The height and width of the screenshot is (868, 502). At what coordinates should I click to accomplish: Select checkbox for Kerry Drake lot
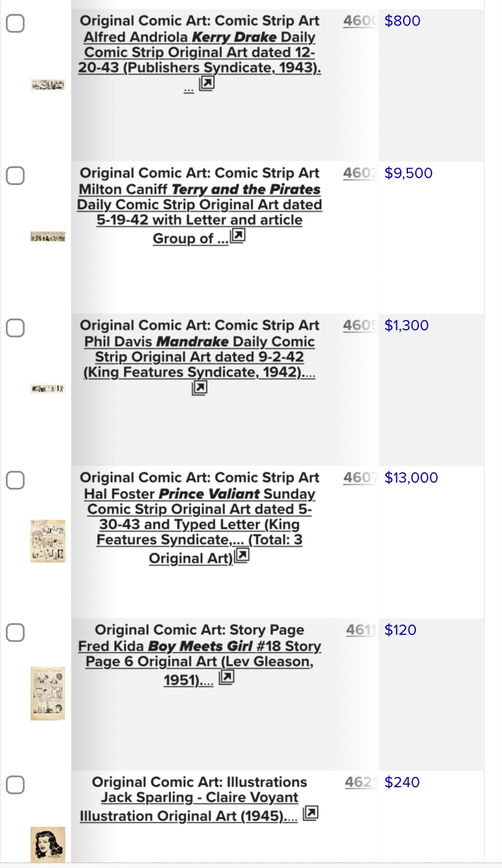pos(15,24)
